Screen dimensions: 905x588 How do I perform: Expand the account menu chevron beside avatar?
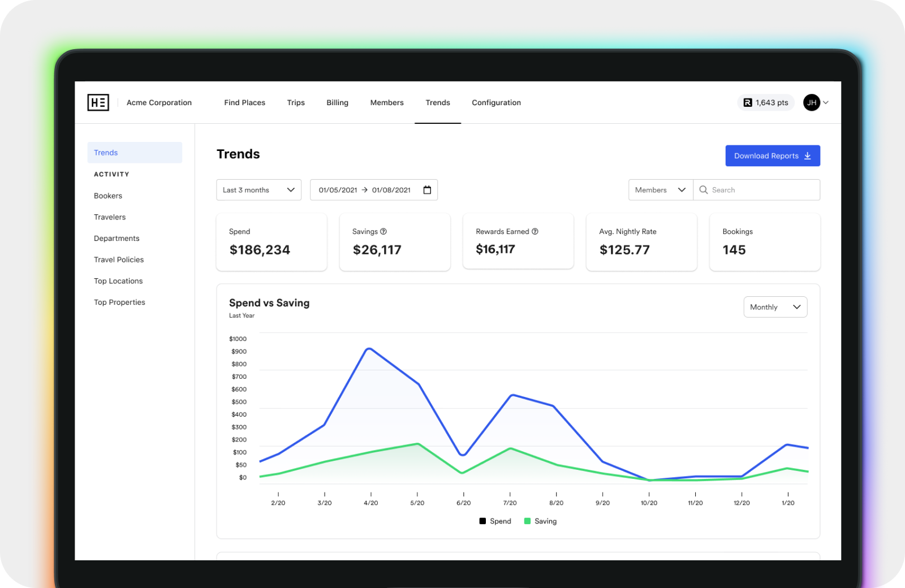(826, 102)
